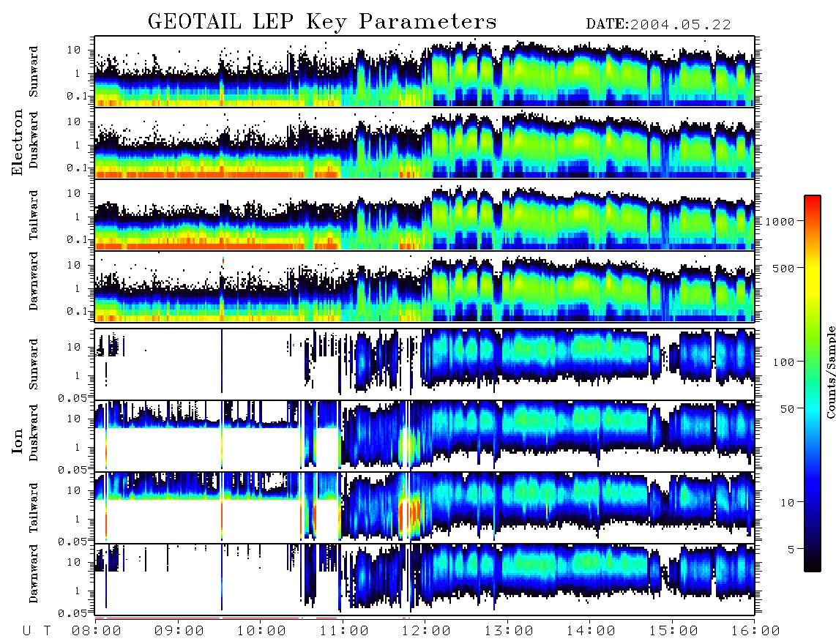Select the DATE:2004.05.22 label
This screenshot has height=644, width=836.
point(658,24)
